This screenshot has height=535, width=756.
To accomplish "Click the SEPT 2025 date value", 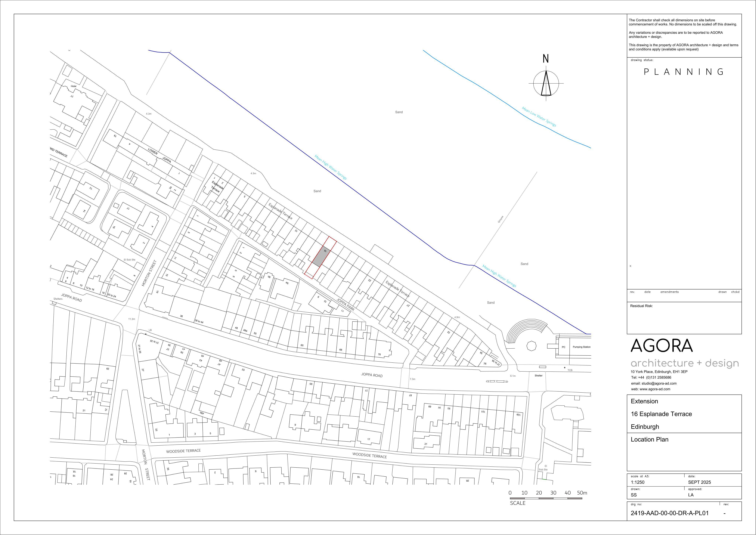I will click(x=699, y=482).
